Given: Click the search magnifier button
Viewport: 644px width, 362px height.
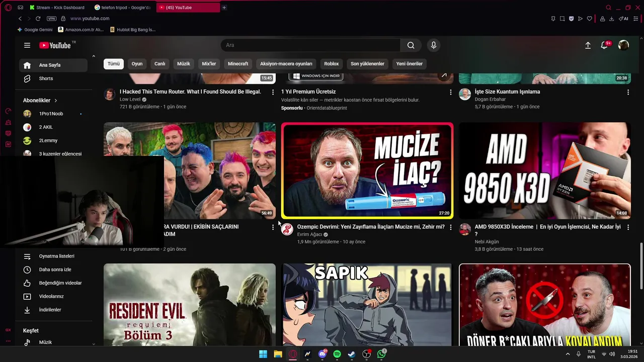Looking at the screenshot, I should [x=411, y=45].
